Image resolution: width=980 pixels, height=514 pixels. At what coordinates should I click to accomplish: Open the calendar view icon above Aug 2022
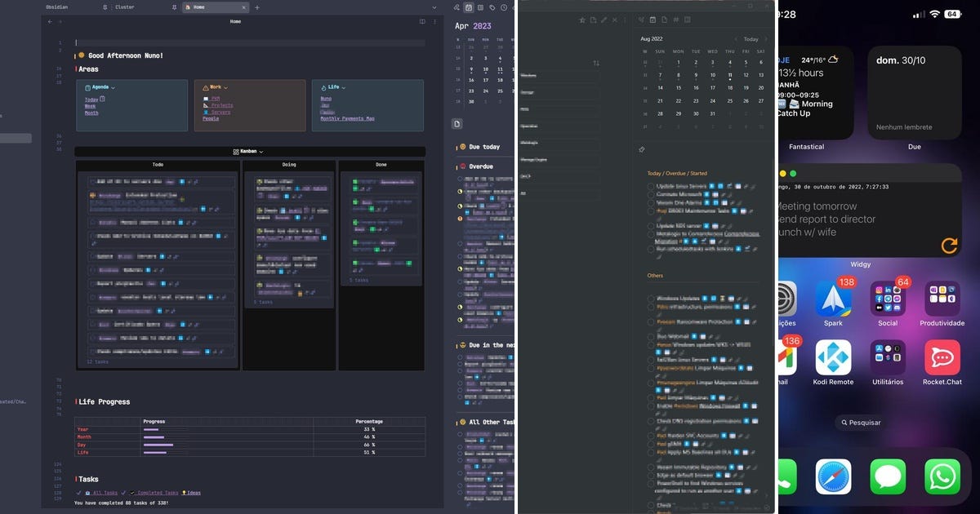tap(653, 20)
